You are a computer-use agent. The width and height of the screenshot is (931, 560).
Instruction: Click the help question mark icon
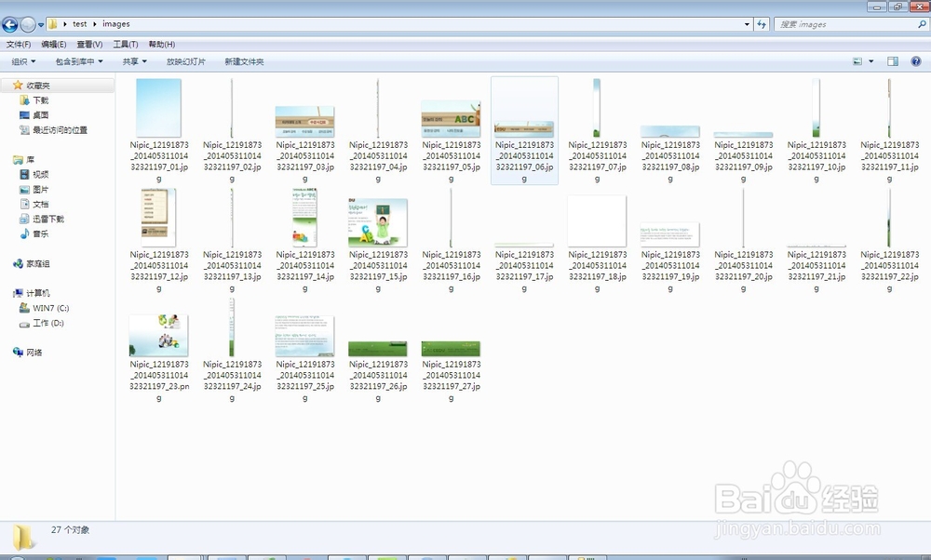pos(915,61)
